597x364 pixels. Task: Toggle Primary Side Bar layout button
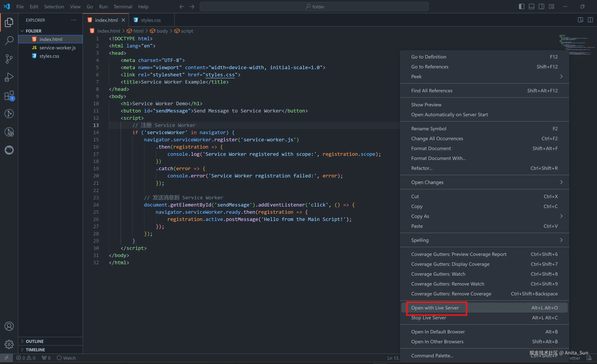tap(521, 6)
